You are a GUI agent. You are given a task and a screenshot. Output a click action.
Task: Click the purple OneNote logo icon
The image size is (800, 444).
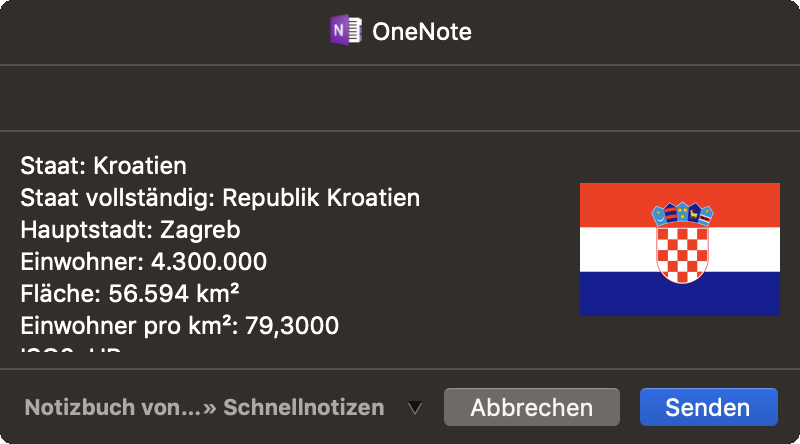point(346,31)
